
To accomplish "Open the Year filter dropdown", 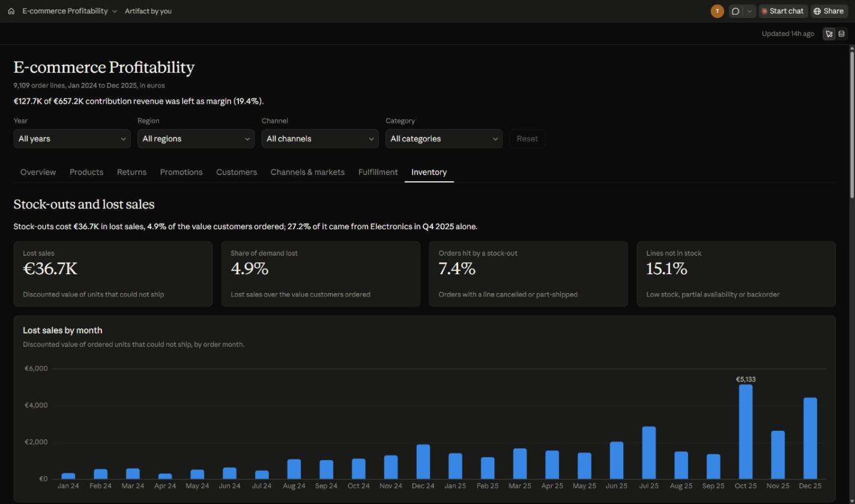I will pos(72,139).
